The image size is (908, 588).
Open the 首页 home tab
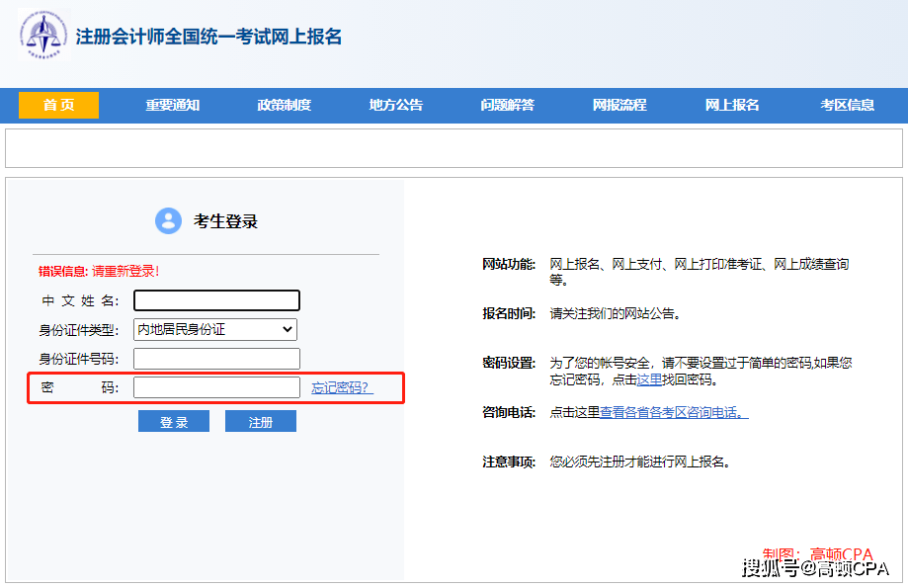tap(59, 105)
